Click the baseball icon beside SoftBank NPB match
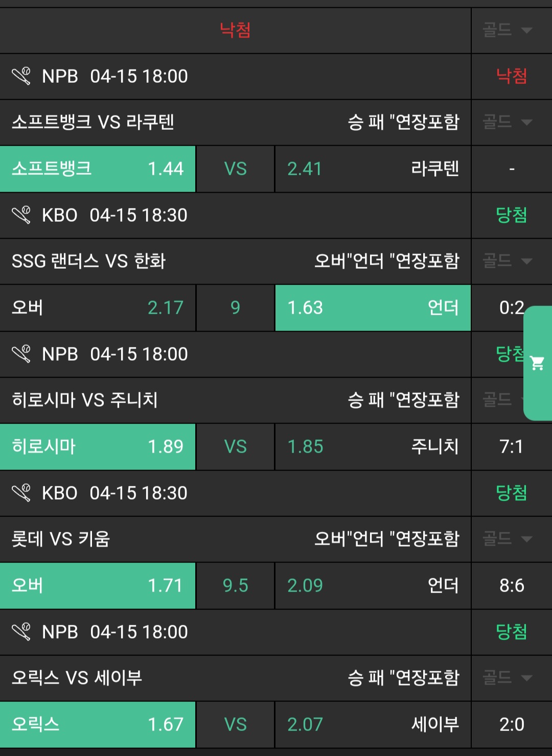The image size is (552, 756). coord(21,76)
